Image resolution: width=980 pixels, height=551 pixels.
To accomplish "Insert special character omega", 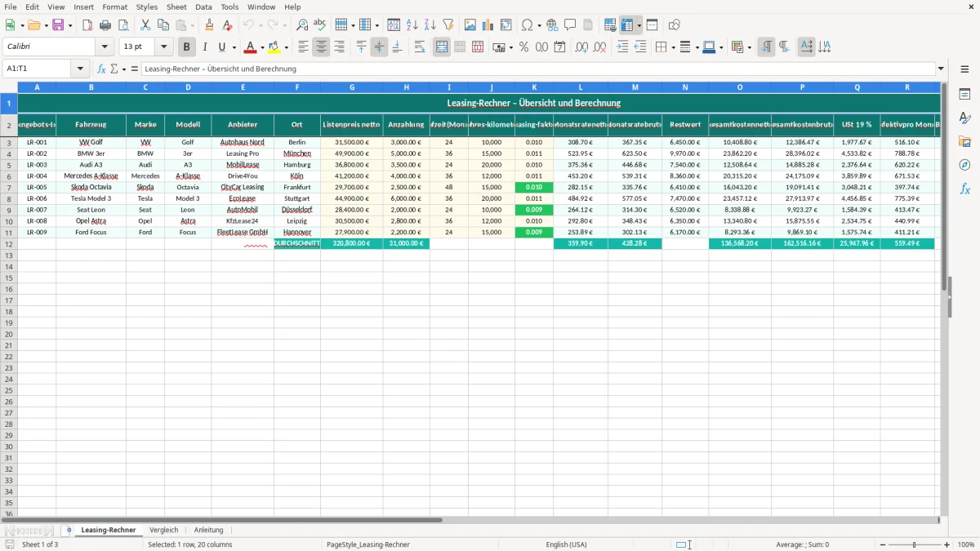I will click(x=527, y=25).
